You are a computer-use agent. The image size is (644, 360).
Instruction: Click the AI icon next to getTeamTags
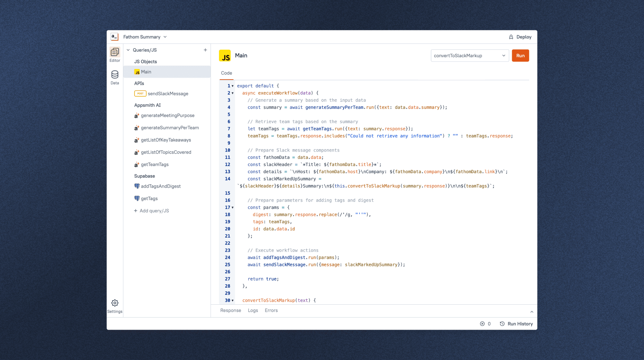[x=136, y=164]
